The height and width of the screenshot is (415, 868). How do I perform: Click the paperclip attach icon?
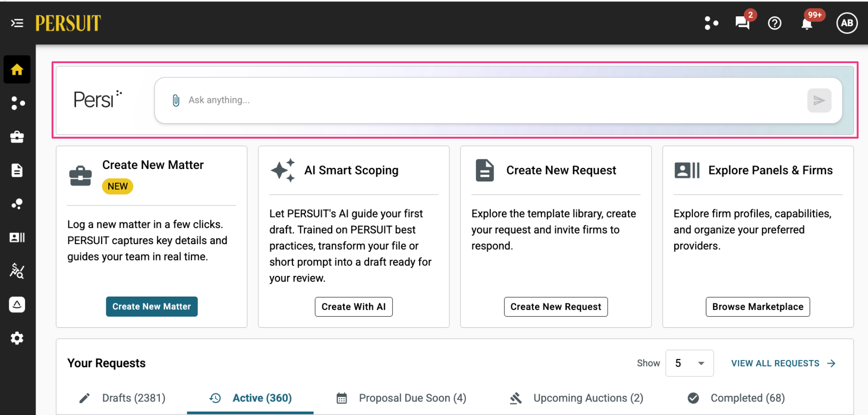click(176, 100)
